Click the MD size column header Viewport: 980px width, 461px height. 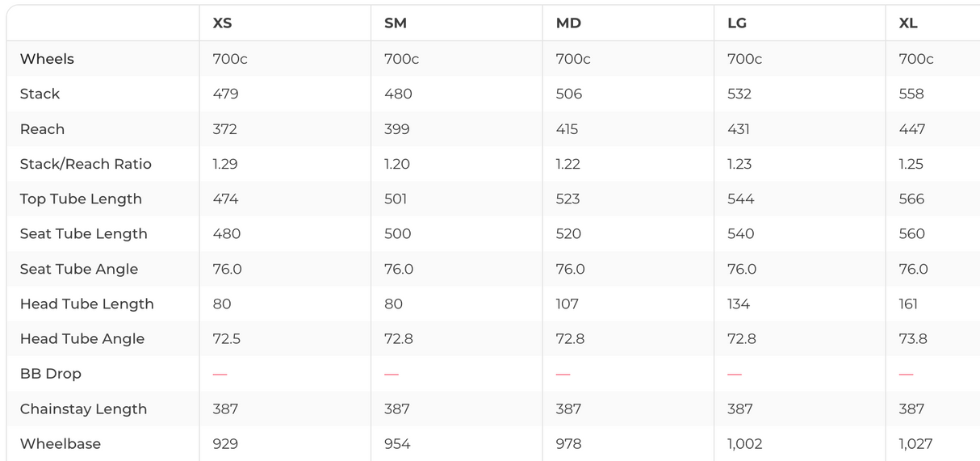tap(568, 23)
